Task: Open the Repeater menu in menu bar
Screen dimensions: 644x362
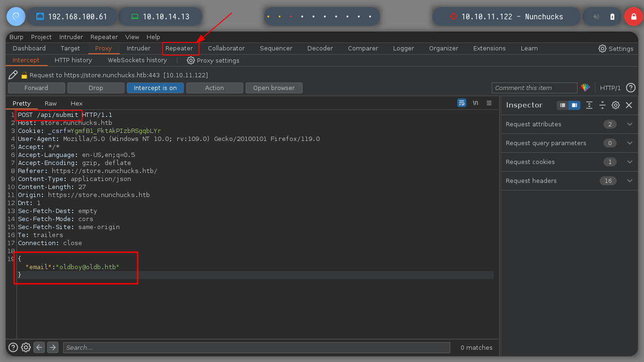Action: point(104,37)
